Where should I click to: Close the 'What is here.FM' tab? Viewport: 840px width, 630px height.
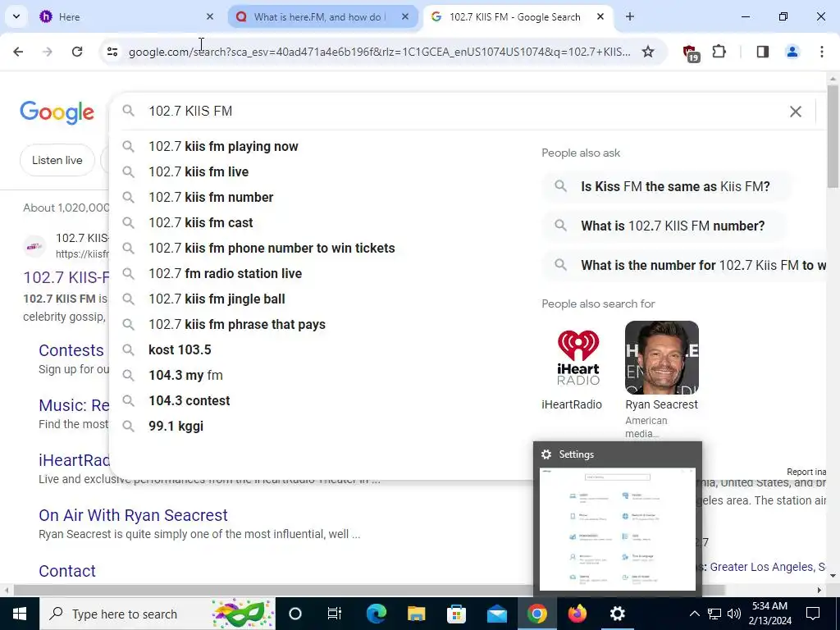pyautogui.click(x=405, y=16)
